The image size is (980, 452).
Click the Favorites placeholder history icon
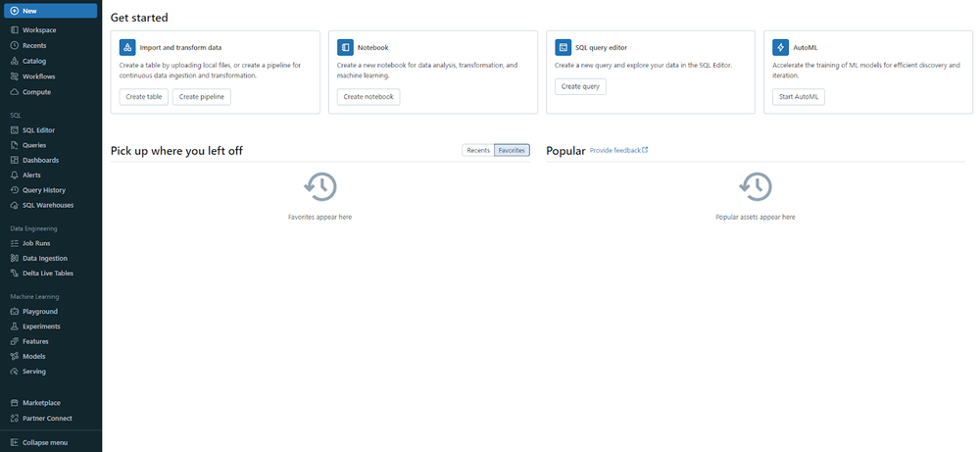pos(320,187)
